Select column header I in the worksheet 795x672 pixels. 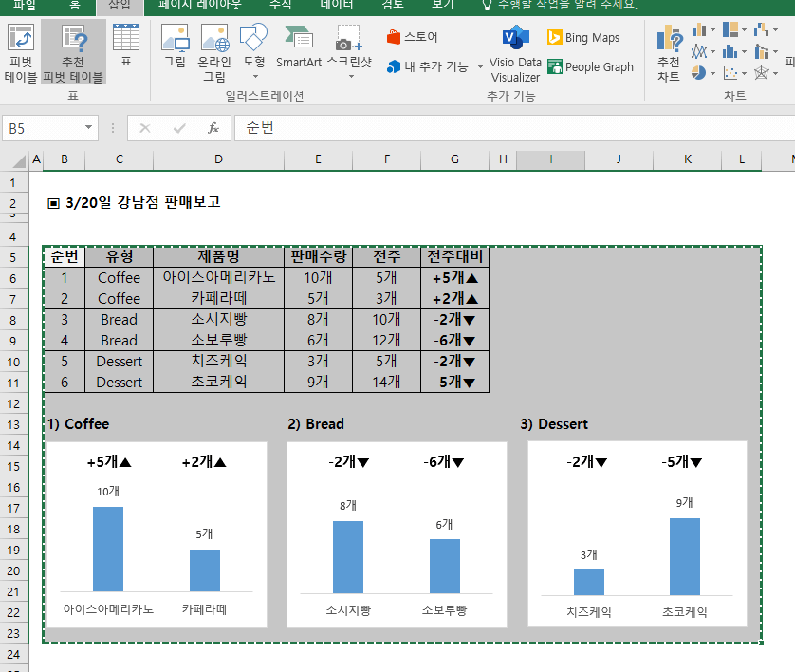[x=551, y=159]
